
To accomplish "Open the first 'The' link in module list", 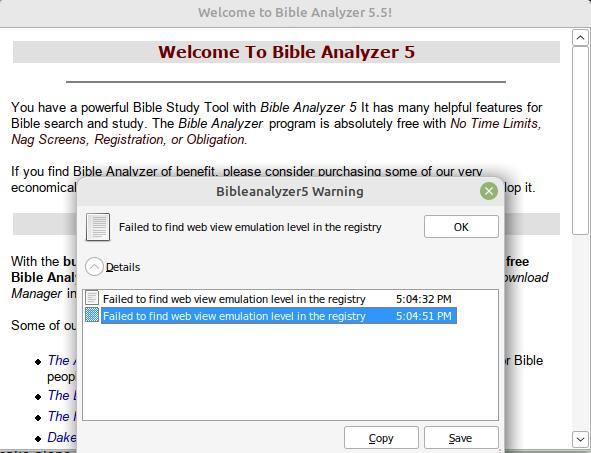I will [x=62, y=361].
